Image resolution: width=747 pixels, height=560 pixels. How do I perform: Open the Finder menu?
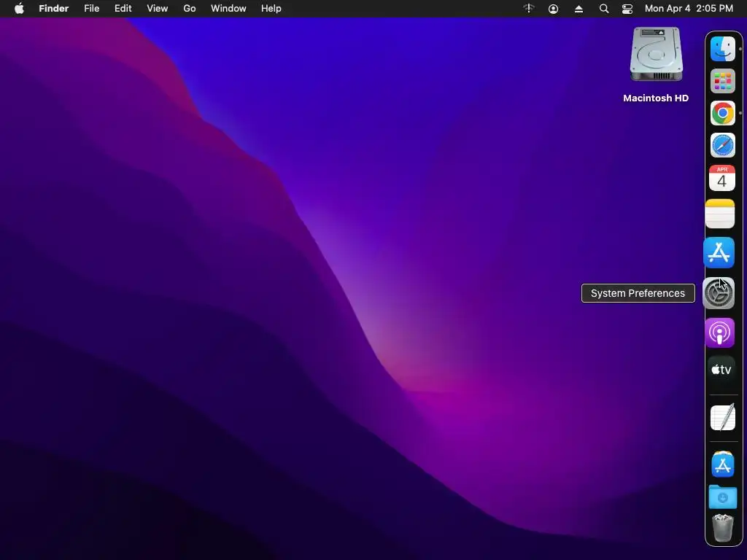54,9
